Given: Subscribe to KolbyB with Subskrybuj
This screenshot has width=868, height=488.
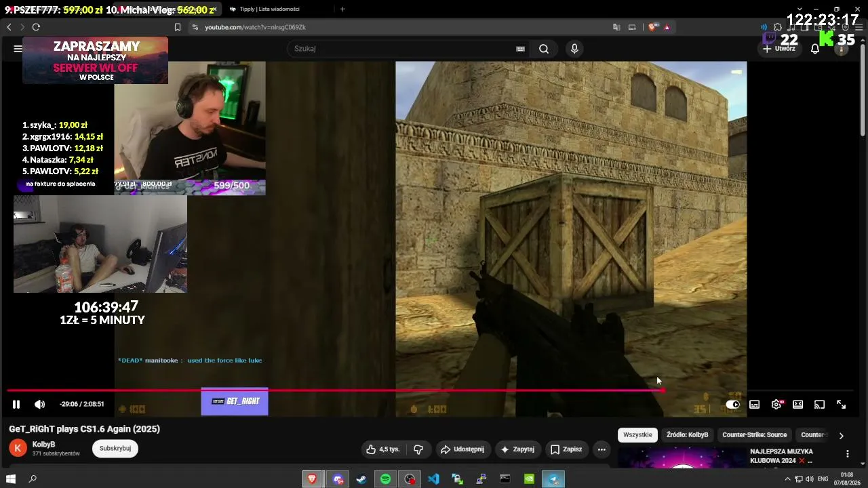Looking at the screenshot, I should 115,448.
